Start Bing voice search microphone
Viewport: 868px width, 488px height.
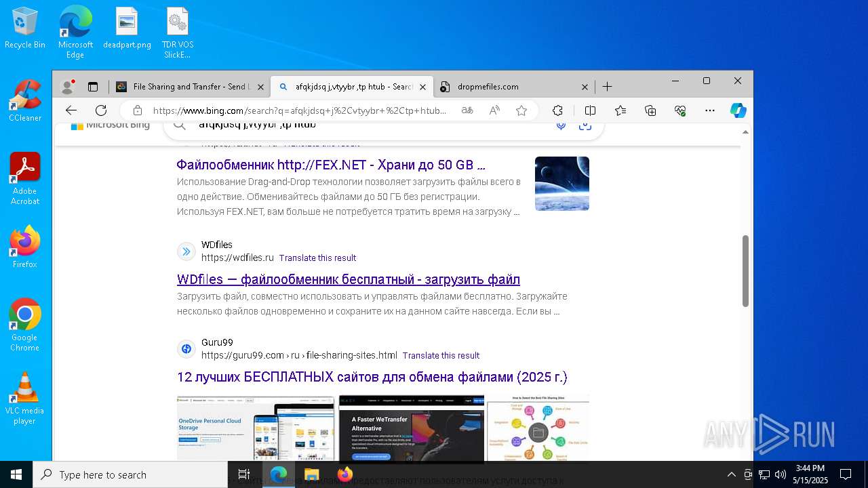coord(561,125)
